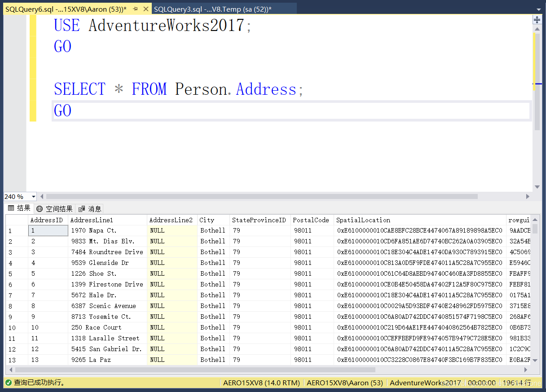This screenshot has height=392, width=546.
Task: Click the AddressID column header
Action: point(48,220)
